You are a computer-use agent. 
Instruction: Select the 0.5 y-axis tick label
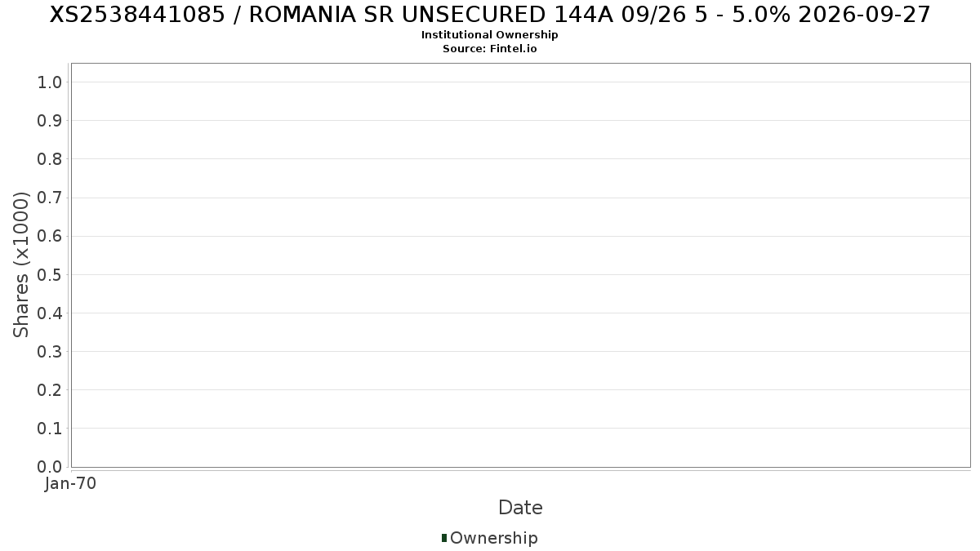[x=50, y=274]
